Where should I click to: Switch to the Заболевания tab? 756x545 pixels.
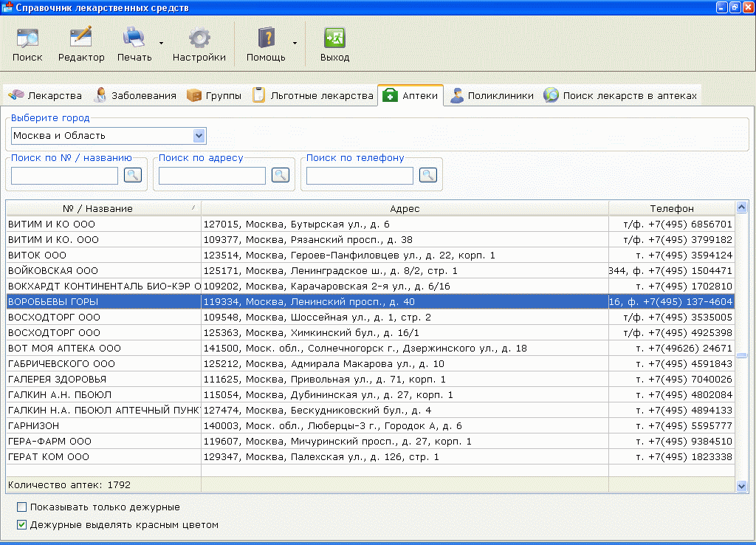(136, 95)
